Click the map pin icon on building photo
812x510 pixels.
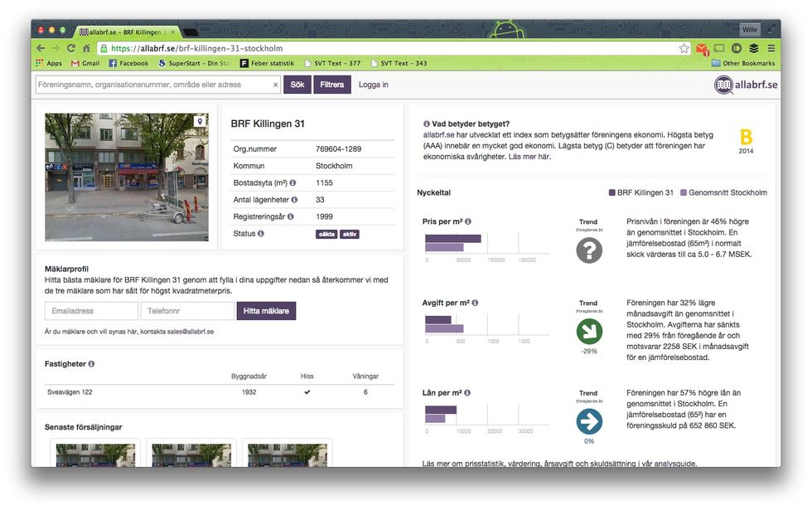click(199, 121)
